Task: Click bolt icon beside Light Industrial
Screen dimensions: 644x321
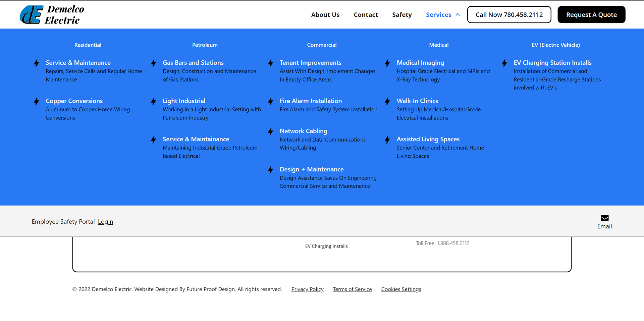Action: pyautogui.click(x=154, y=101)
